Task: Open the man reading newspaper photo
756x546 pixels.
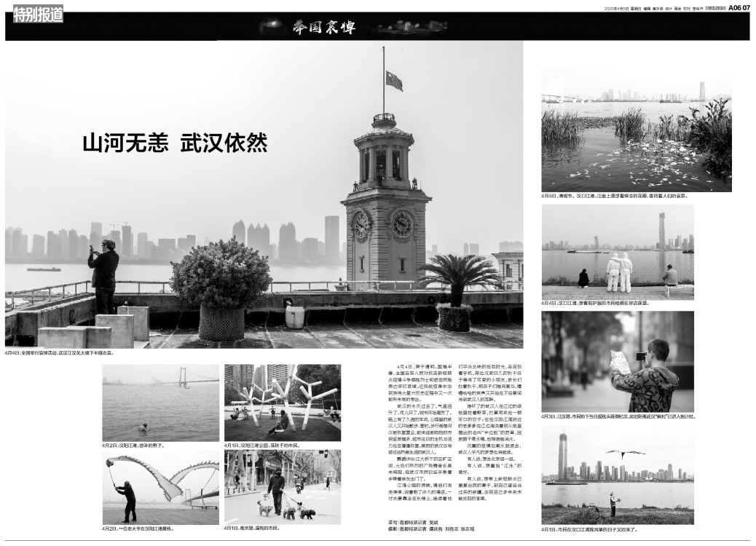Action: (618, 361)
